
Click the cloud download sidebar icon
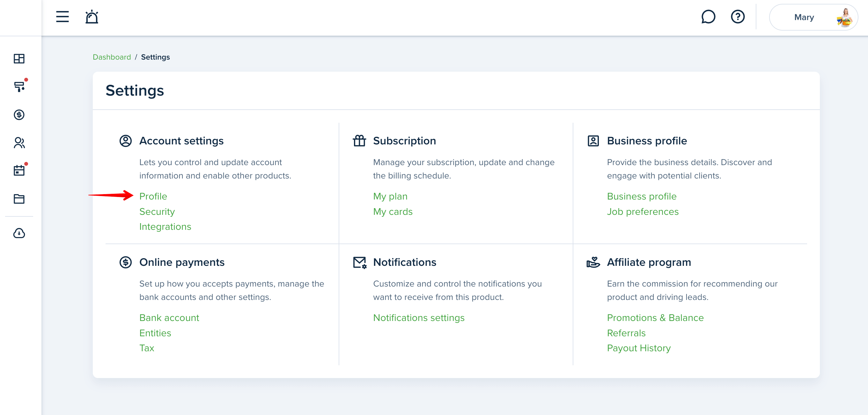(x=19, y=233)
